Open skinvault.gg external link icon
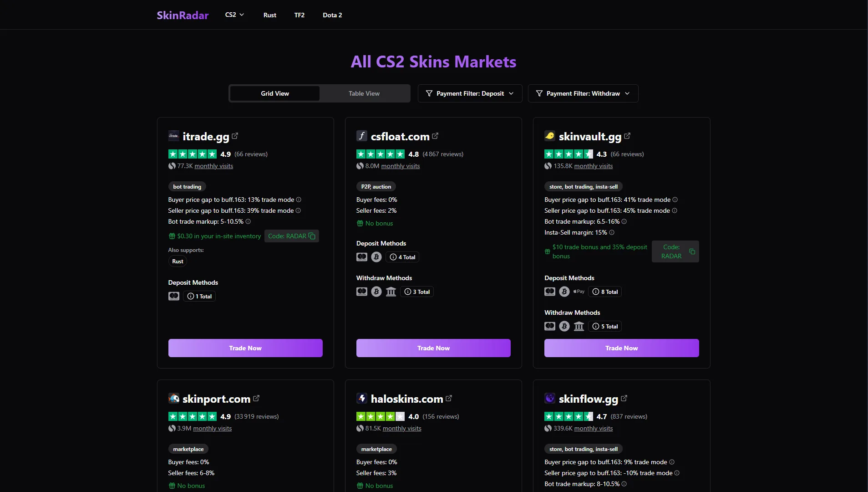The image size is (868, 492). tap(627, 136)
